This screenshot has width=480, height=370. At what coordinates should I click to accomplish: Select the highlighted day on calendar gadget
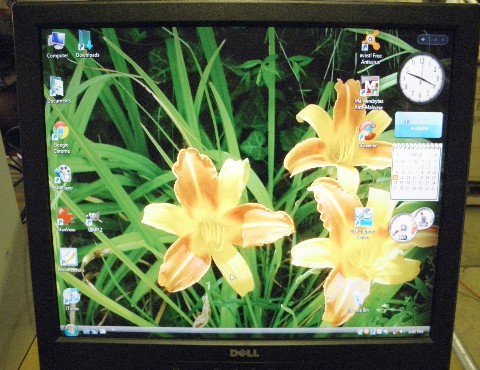396,178
